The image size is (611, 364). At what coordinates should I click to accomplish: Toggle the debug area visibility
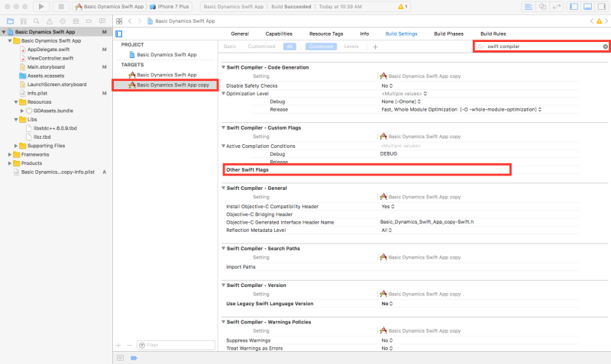[x=588, y=7]
